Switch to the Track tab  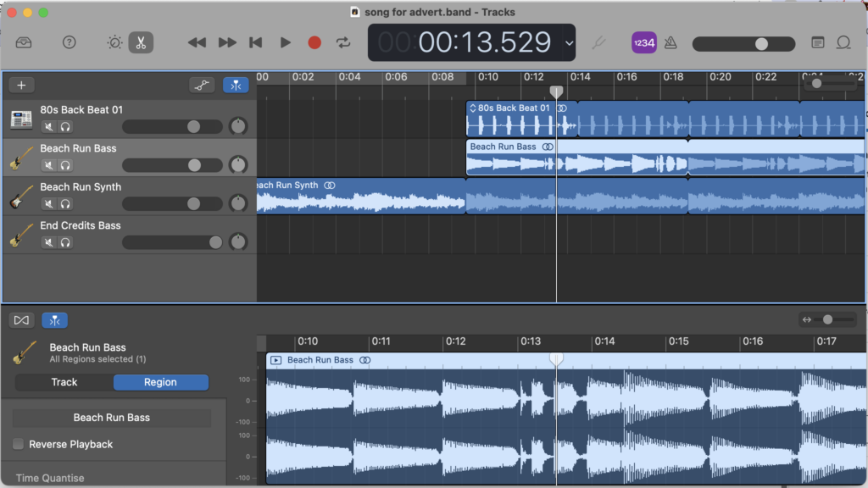coord(64,382)
